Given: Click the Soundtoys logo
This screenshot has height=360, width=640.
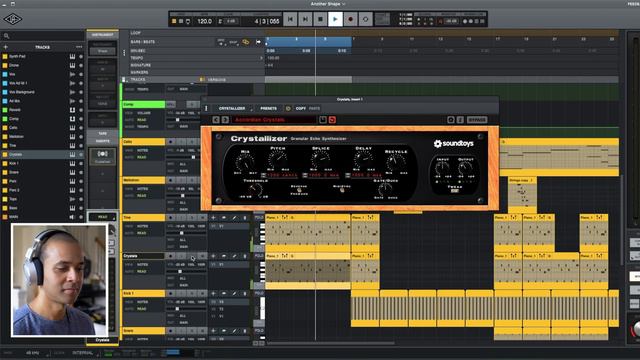Looking at the screenshot, I should tap(453, 144).
